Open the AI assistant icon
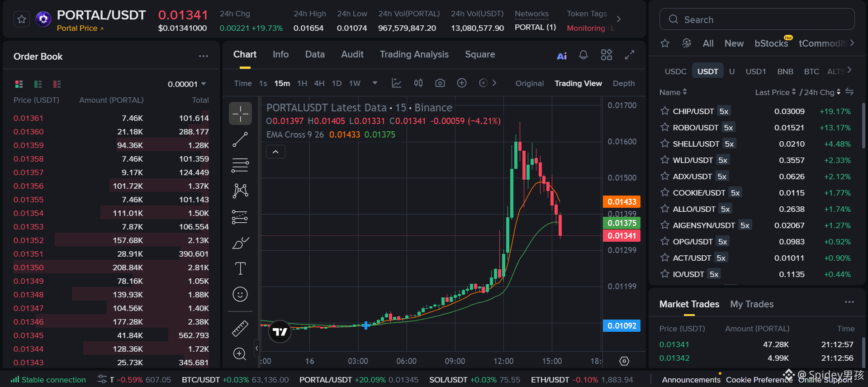The height and width of the screenshot is (387, 868). [x=562, y=56]
